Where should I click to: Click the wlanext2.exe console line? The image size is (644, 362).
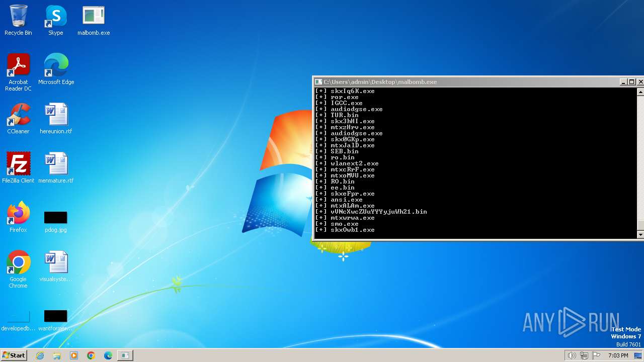tap(347, 163)
